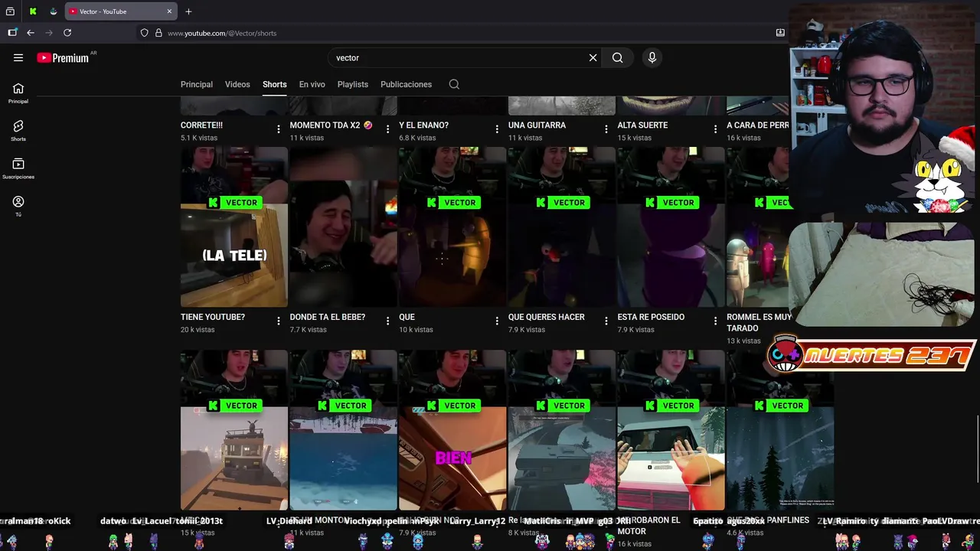Image resolution: width=980 pixels, height=551 pixels.
Task: Switch to the En vivo tab
Action: [312, 84]
